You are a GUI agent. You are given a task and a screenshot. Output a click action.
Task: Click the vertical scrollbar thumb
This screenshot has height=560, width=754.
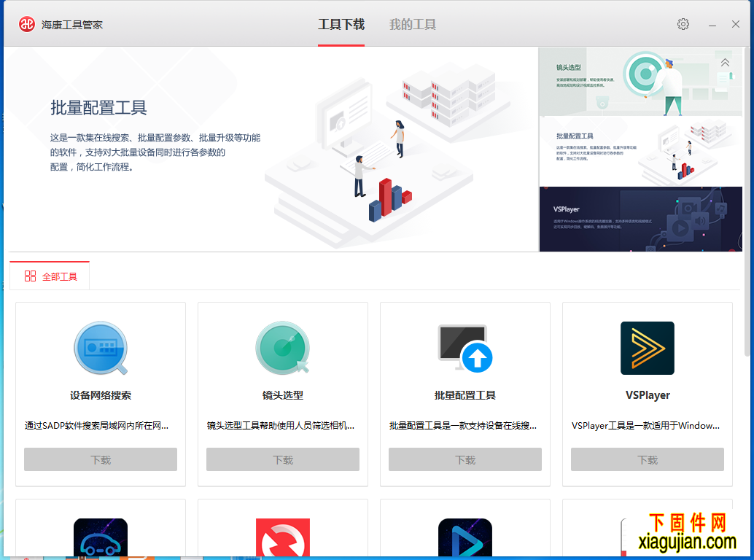747,202
